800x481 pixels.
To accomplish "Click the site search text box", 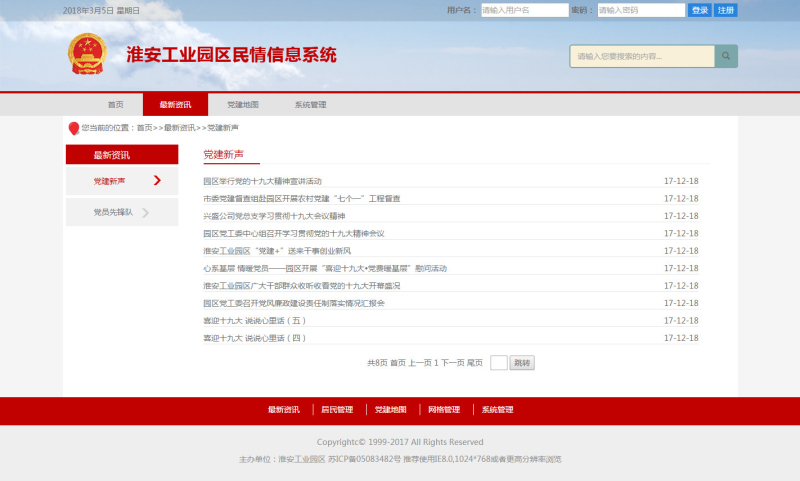I will click(642, 56).
